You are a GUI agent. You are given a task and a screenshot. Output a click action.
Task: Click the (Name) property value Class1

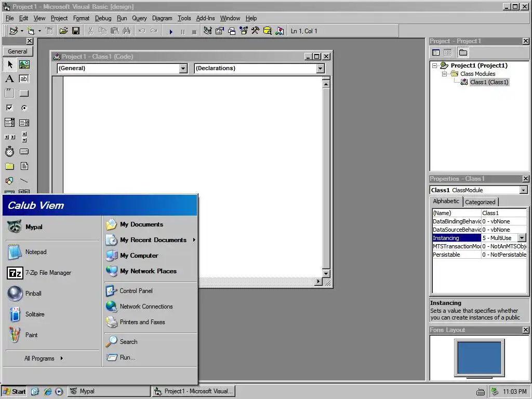(x=503, y=213)
